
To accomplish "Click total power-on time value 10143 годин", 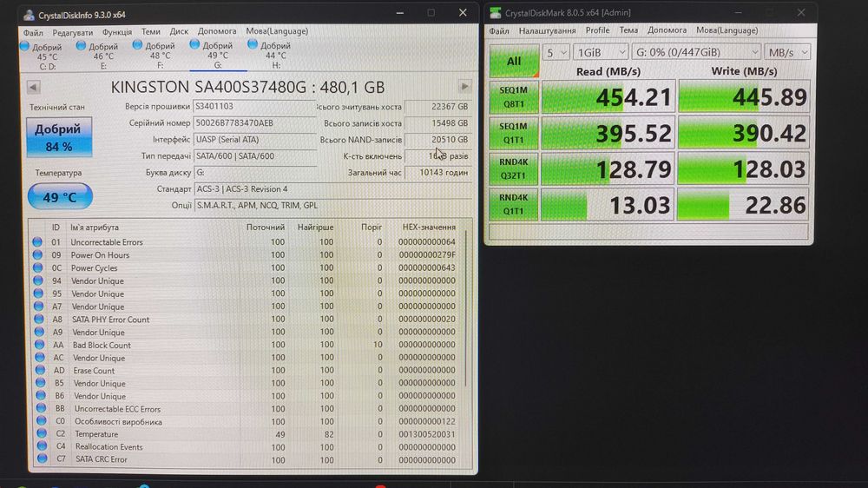I will pos(437,172).
